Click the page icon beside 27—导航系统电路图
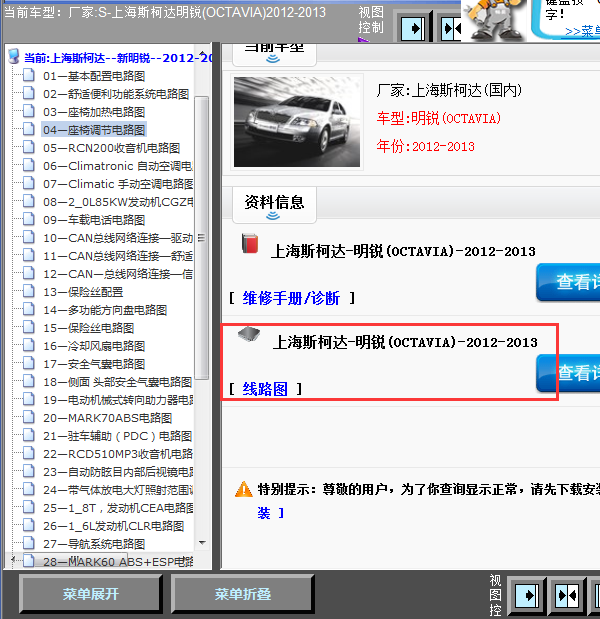 tap(28, 543)
